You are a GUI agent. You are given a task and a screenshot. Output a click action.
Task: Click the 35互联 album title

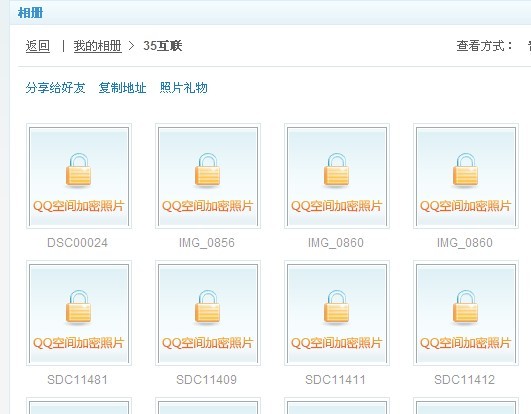point(163,46)
